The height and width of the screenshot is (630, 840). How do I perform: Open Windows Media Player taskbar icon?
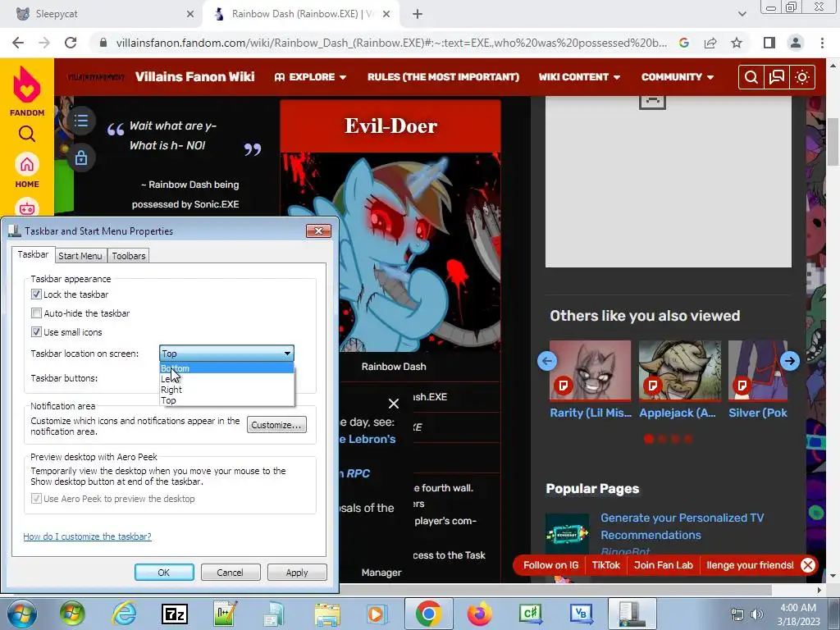coord(377,614)
